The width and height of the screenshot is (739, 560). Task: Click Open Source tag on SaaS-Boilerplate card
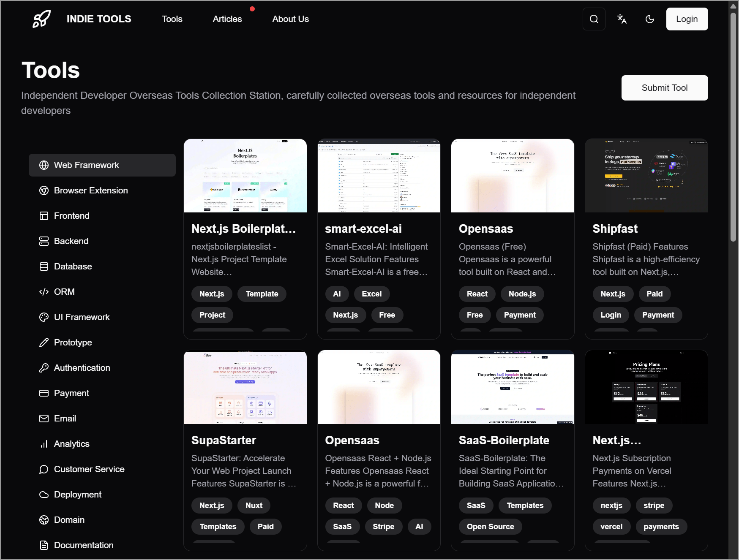click(490, 527)
